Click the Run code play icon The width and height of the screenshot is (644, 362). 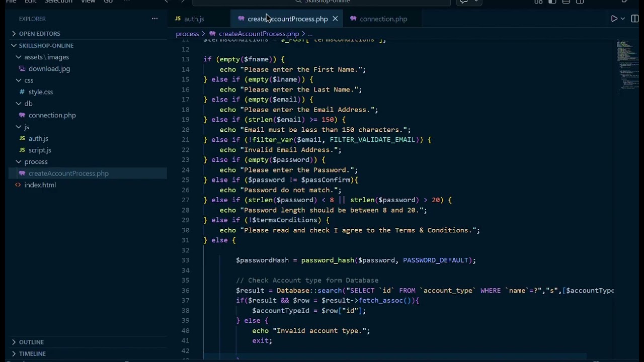click(x=614, y=19)
